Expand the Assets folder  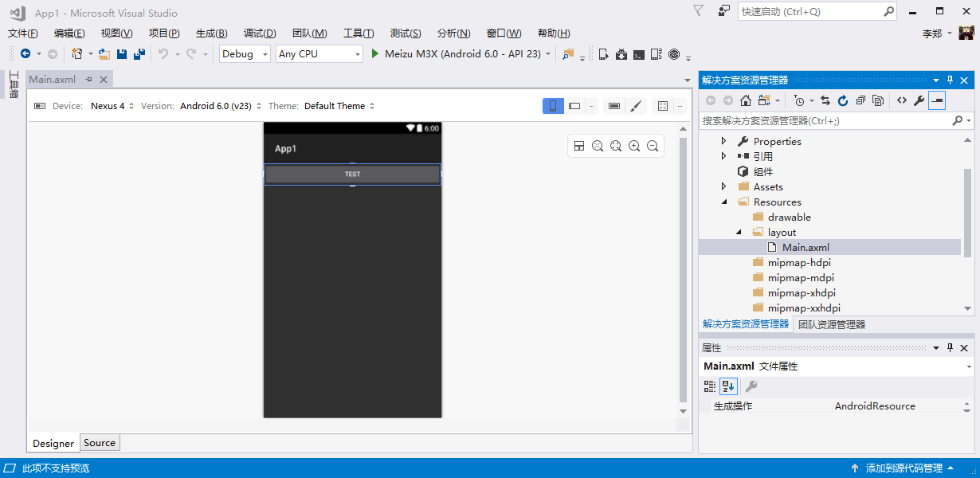click(x=724, y=186)
